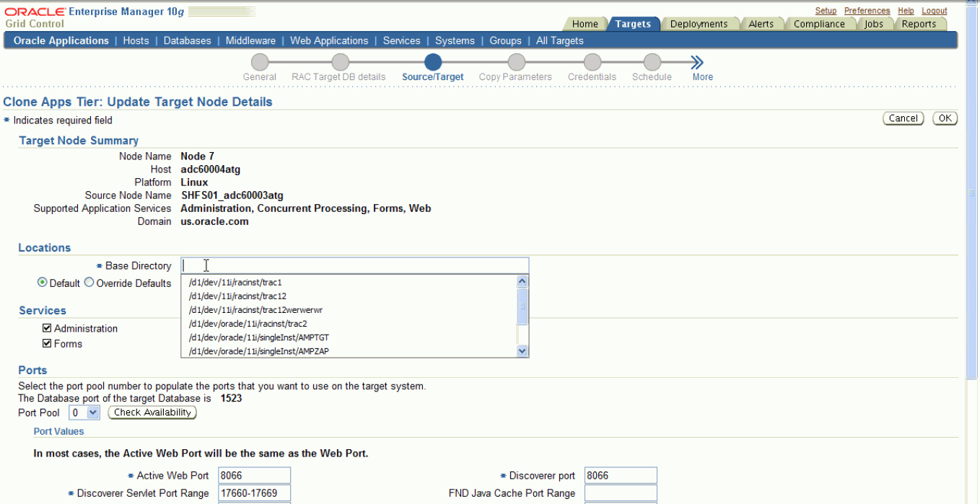Choose /d1/dev/11i/racinst/trac1 suggestion
Screen dimensions: 980x504
pos(349,282)
